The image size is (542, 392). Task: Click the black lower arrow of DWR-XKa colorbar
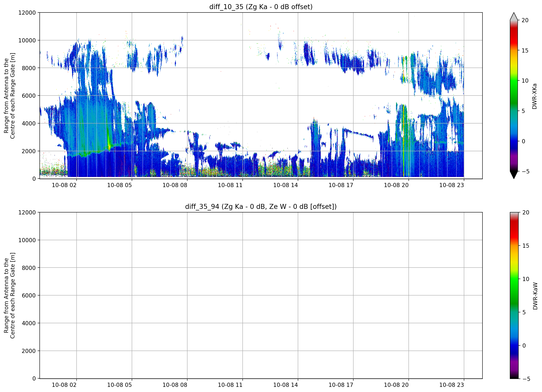click(x=514, y=175)
